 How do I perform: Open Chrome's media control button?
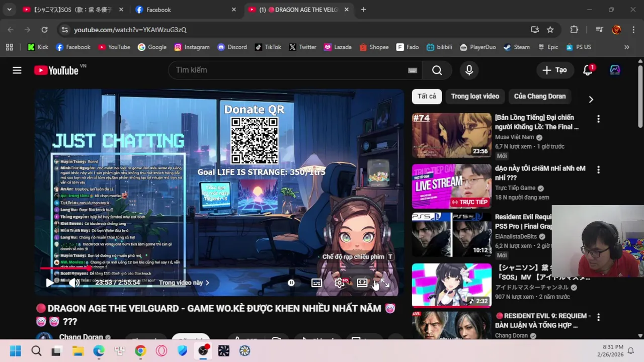(x=599, y=30)
